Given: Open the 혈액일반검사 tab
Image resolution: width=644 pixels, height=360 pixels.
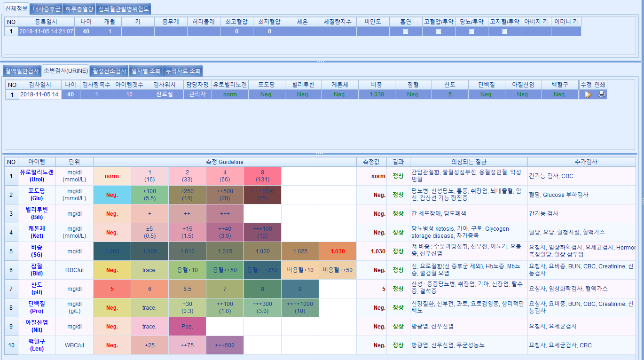Looking at the screenshot, I should pos(22,71).
